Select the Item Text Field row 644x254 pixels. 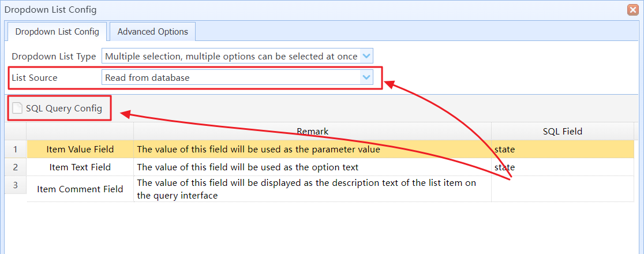(330, 167)
